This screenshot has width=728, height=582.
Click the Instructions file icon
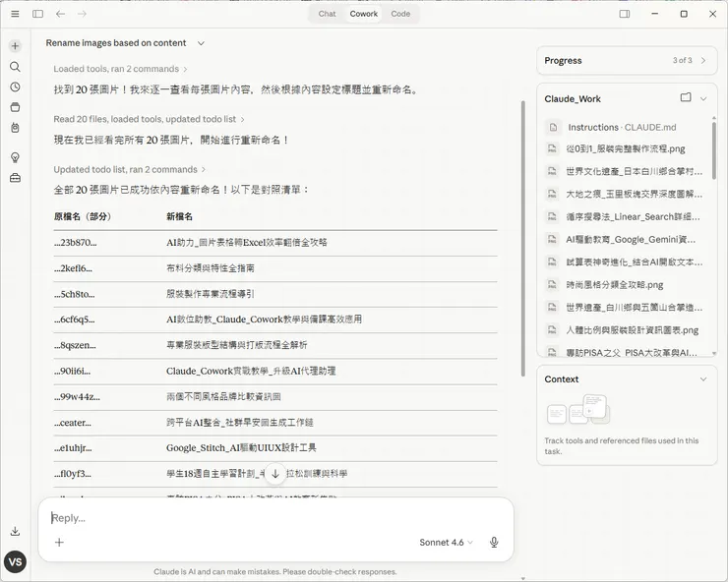(x=553, y=127)
